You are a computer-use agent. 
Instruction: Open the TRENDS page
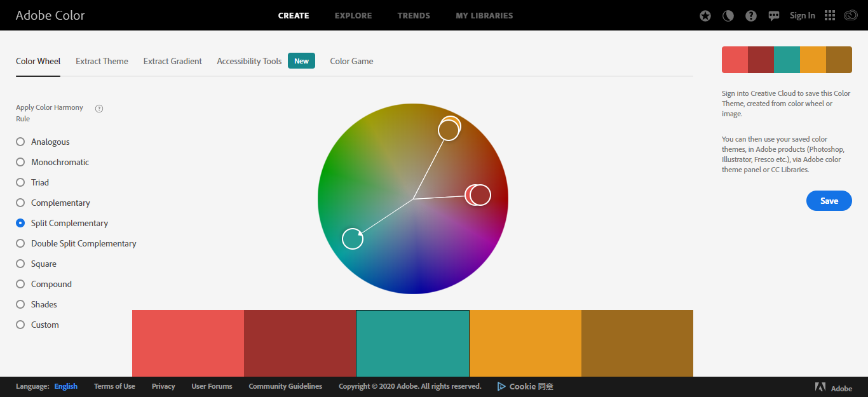click(x=414, y=15)
